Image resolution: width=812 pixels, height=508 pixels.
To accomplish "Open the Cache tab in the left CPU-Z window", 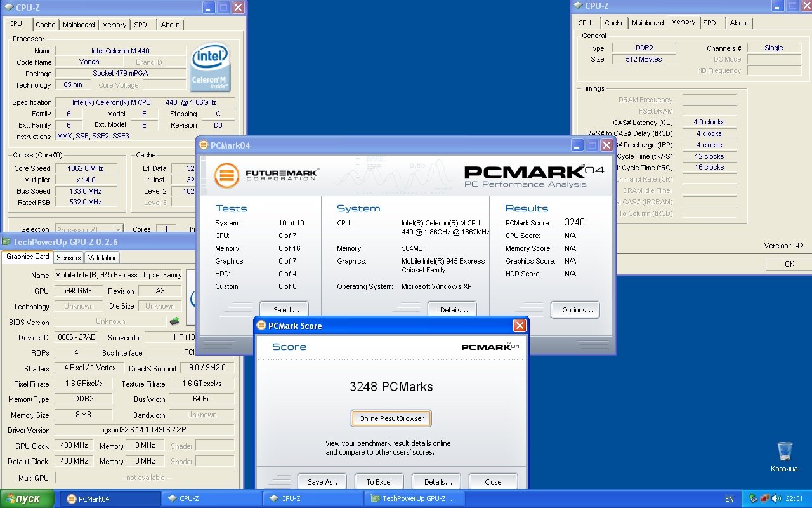I will click(45, 25).
